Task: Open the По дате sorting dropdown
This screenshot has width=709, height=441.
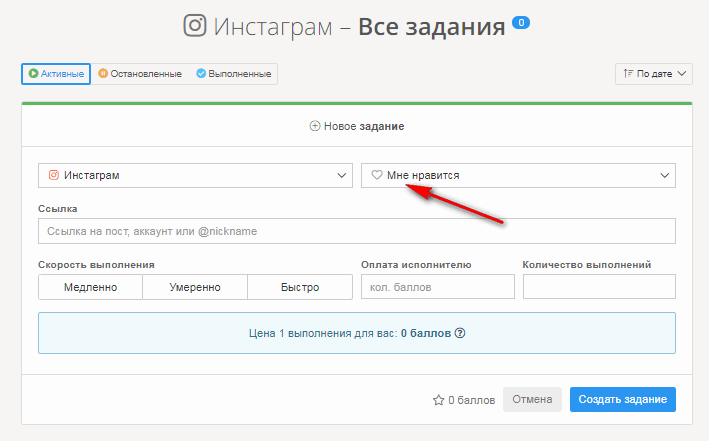Action: [654, 74]
